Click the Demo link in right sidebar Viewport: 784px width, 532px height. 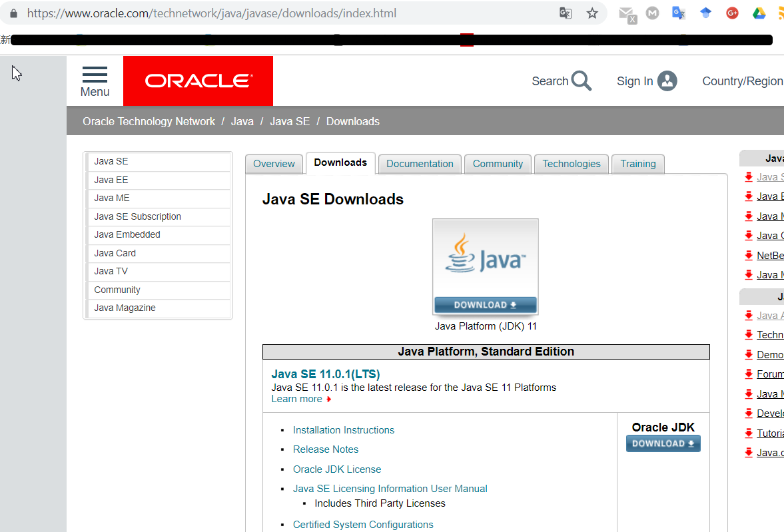click(x=770, y=354)
